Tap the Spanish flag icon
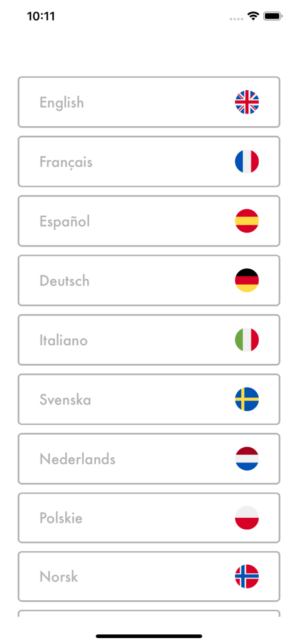Screen dimensions: 298x644 pos(247,221)
